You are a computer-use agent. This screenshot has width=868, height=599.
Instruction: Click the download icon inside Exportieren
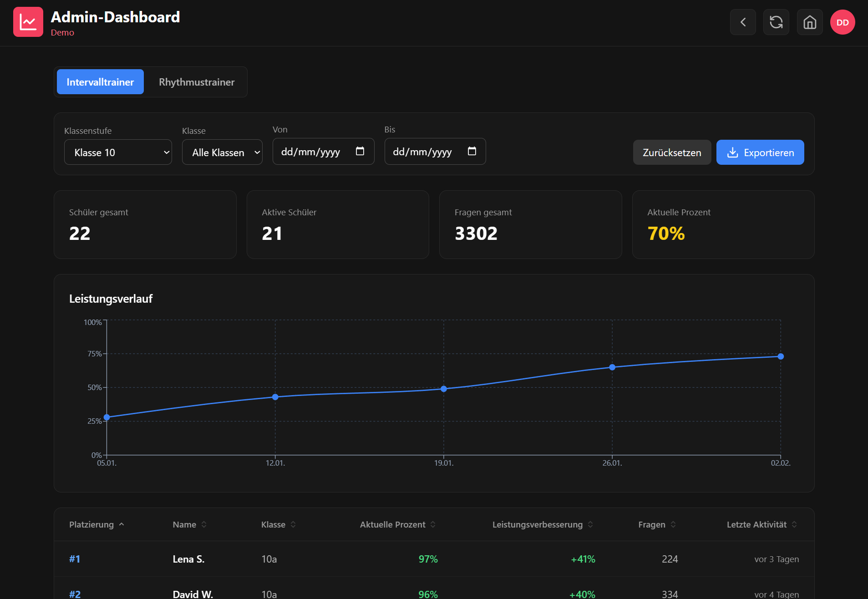[x=732, y=152]
